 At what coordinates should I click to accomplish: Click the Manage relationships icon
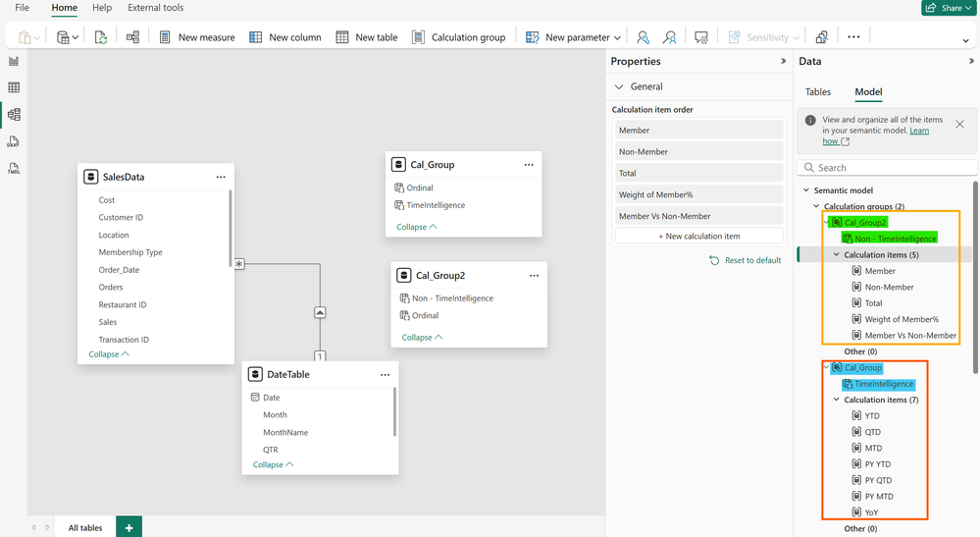coord(132,37)
